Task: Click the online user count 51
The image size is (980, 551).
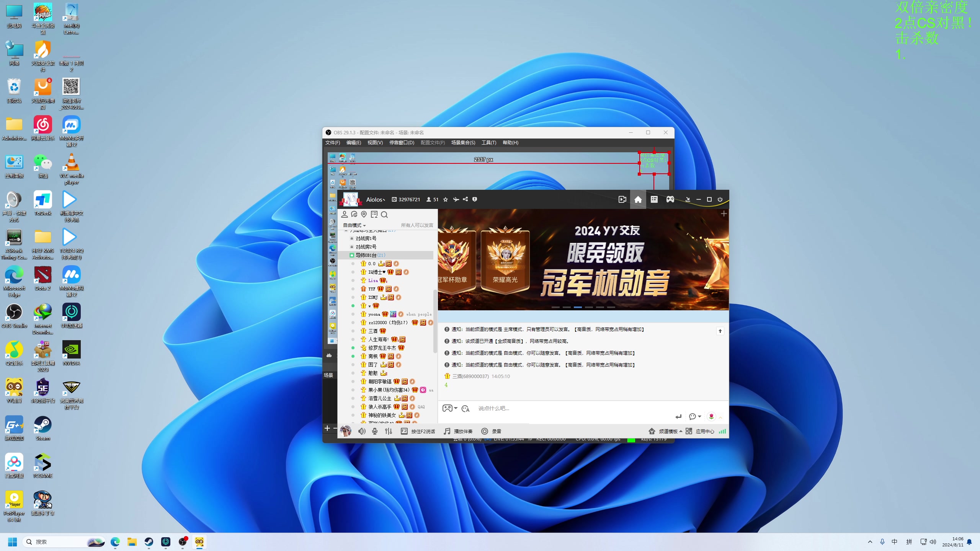Action: 433,199
